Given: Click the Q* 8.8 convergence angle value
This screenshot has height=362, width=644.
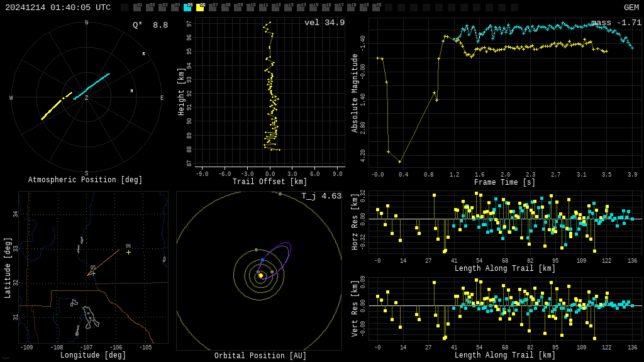Looking at the screenshot, I should click(x=150, y=25).
